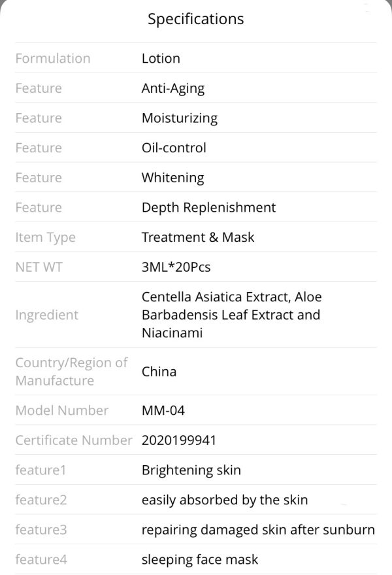This screenshot has height=575, width=392.
Task: Select the China manufacture value
Action: [x=159, y=372]
